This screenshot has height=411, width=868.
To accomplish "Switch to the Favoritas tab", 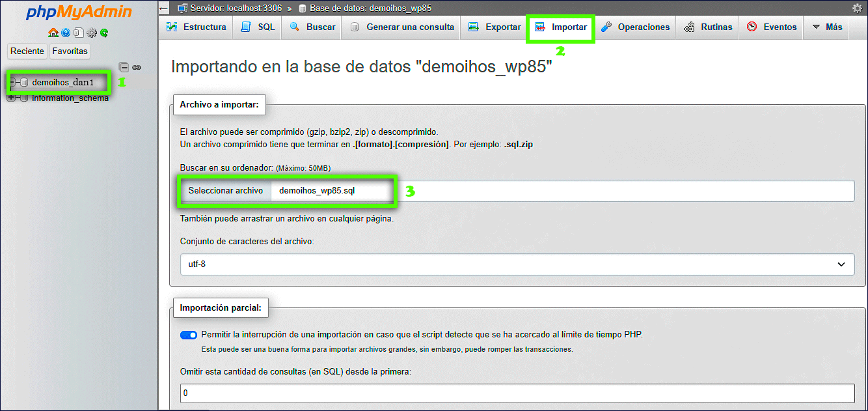I will click(70, 51).
